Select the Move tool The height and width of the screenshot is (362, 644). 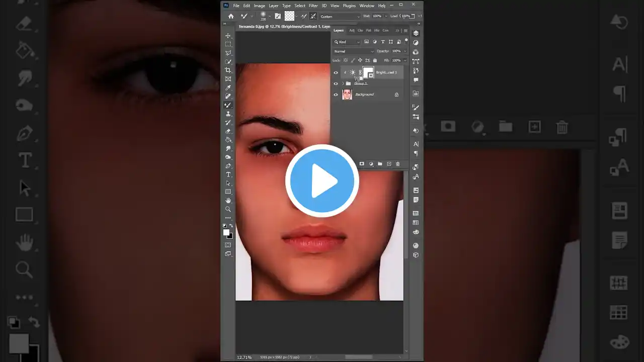(x=228, y=35)
